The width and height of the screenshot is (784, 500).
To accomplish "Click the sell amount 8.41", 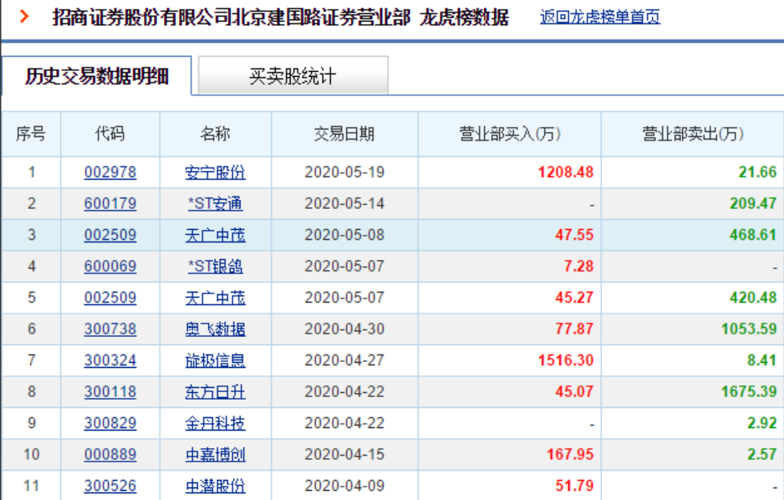I will (x=762, y=360).
